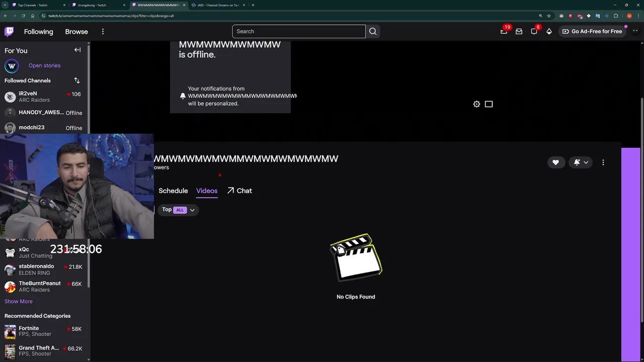This screenshot has height=362, width=644.
Task: Open the More options menu beside Browse
Action: coord(103,31)
